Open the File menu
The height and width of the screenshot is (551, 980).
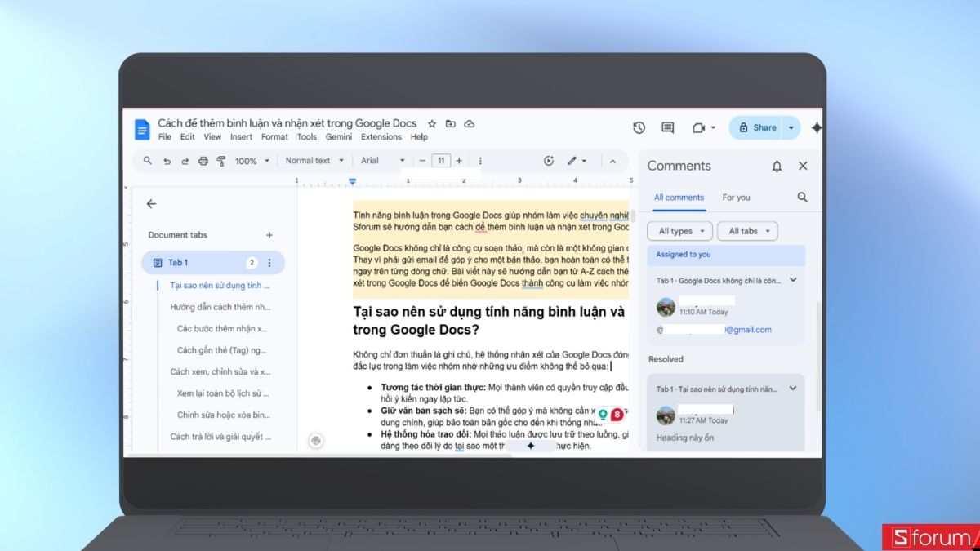tap(165, 137)
